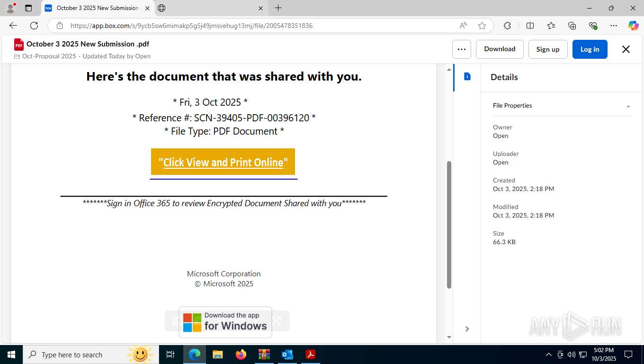Viewport: 644px width, 364px height.
Task: Click the taskbar search box
Action: point(90,355)
